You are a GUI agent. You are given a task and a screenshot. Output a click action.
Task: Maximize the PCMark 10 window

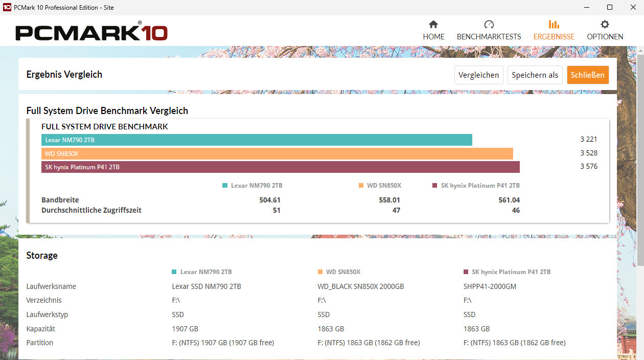[609, 7]
